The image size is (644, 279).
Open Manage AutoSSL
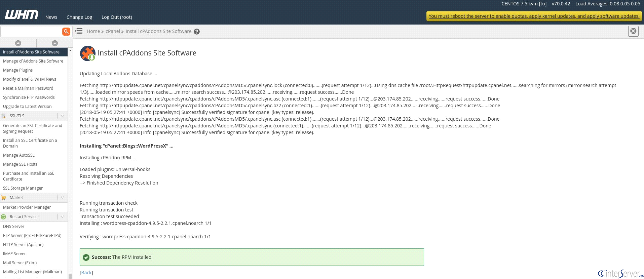tap(19, 155)
